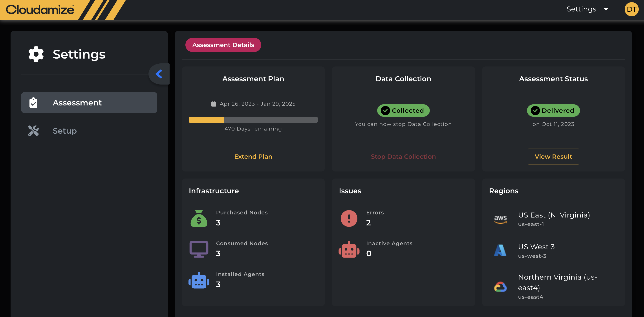This screenshot has width=644, height=317.
Task: Click the 'Apr 26, 2023 - Jan 29, 2025' date range
Action: point(258,104)
